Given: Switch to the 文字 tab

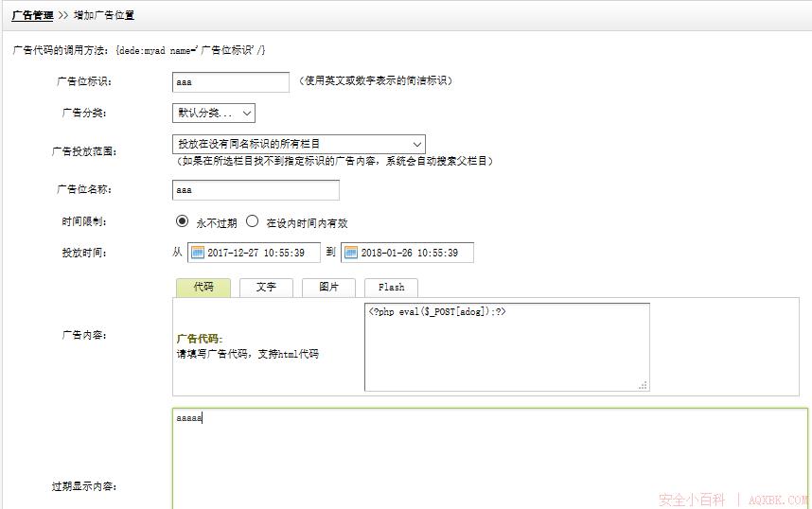Looking at the screenshot, I should tap(266, 288).
